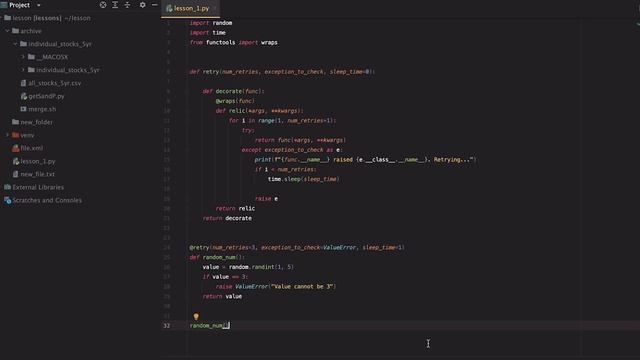Click the 'raise ValueError' line
The width and height of the screenshot is (640, 360).
pos(276,287)
